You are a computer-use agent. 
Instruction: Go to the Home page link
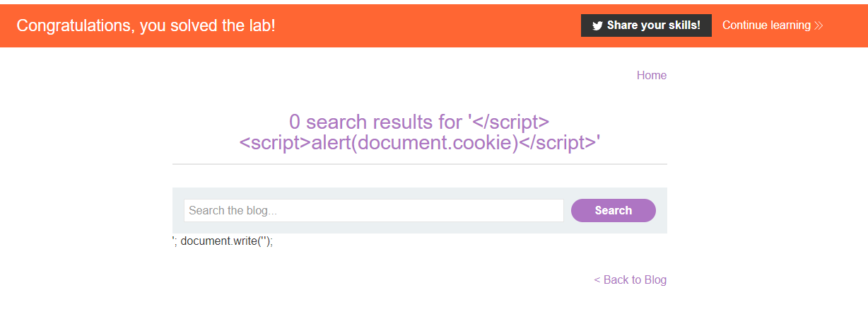[652, 76]
